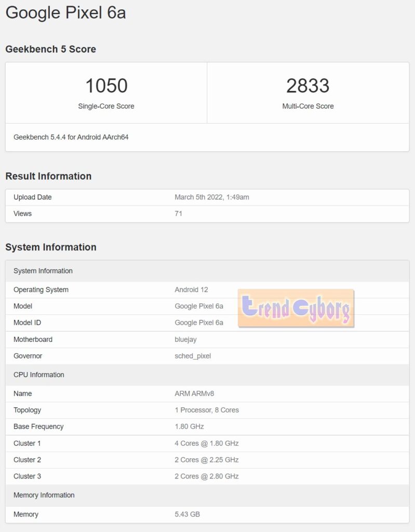Click the Base Frequency label

tap(38, 427)
